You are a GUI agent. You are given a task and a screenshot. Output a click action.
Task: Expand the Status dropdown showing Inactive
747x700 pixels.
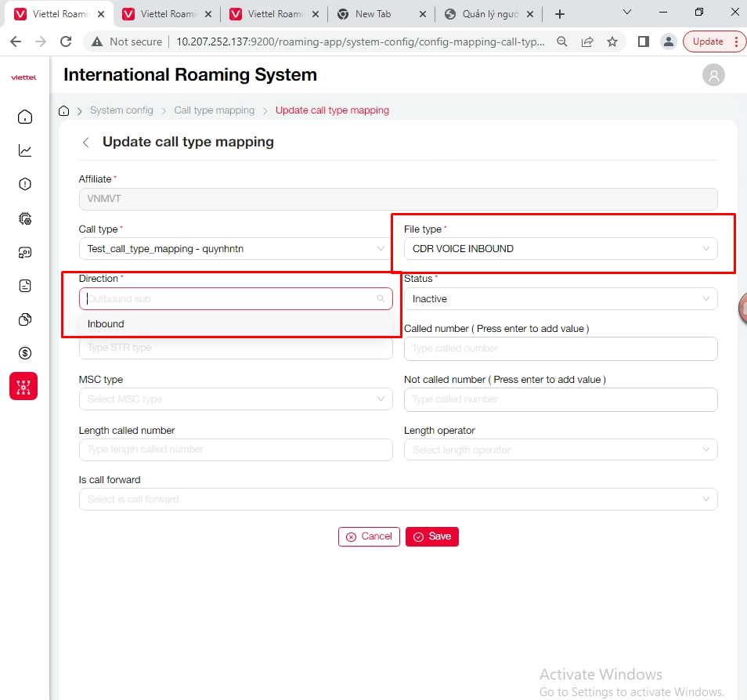(561, 299)
